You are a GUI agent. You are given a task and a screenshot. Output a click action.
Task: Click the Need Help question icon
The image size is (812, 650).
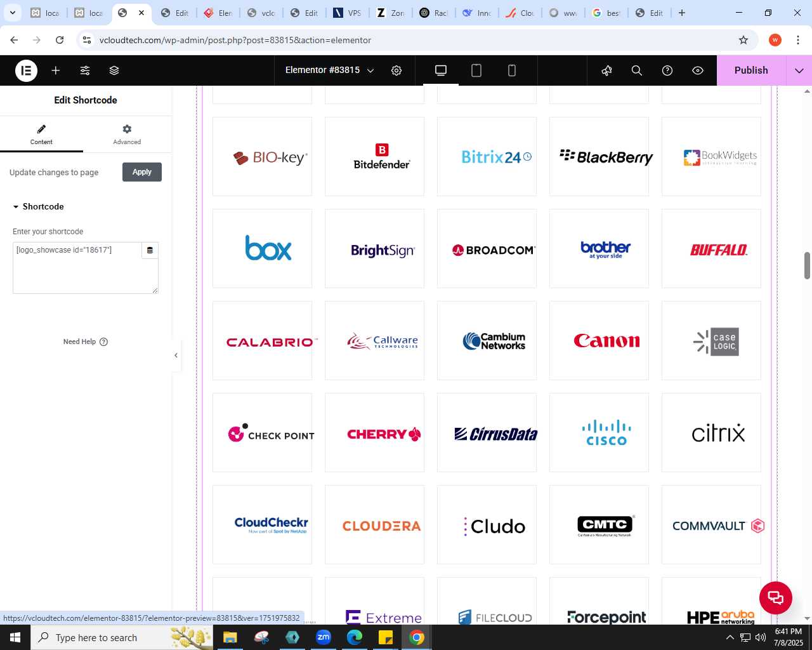[x=104, y=342]
